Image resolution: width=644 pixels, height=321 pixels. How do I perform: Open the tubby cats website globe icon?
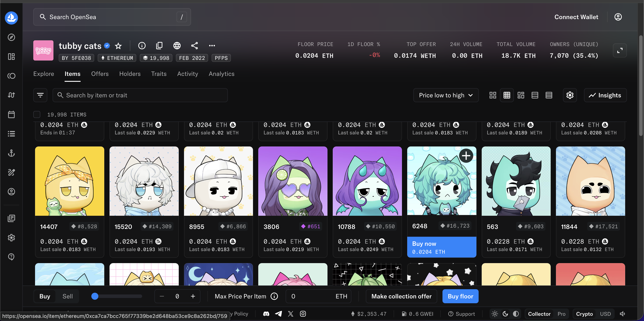coord(177,46)
